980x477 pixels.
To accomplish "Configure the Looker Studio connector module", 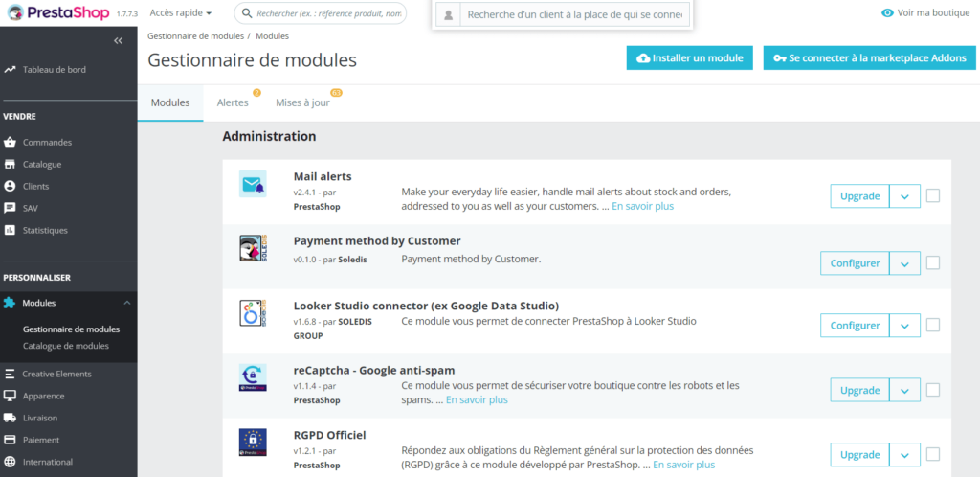I will [x=855, y=326].
